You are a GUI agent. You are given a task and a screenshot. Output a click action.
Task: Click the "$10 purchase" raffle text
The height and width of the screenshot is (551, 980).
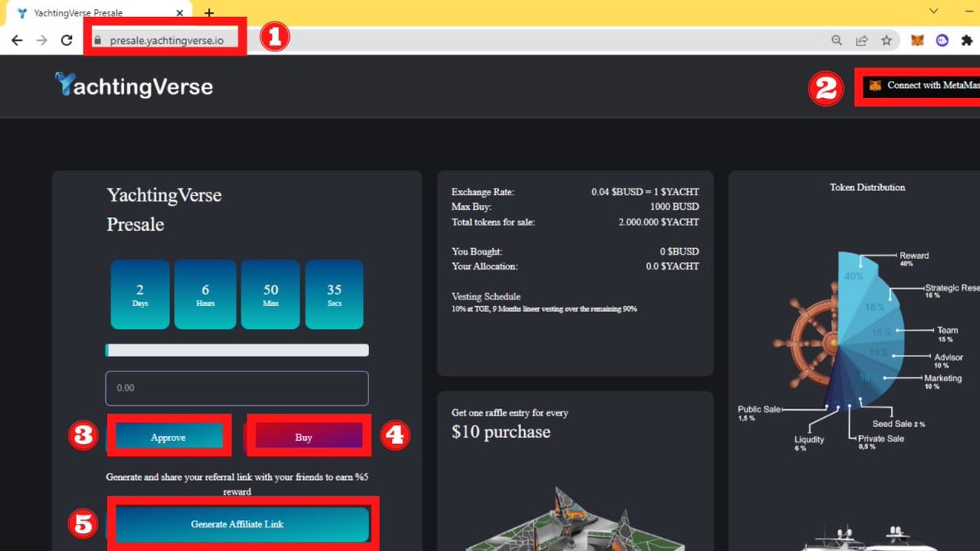(501, 432)
